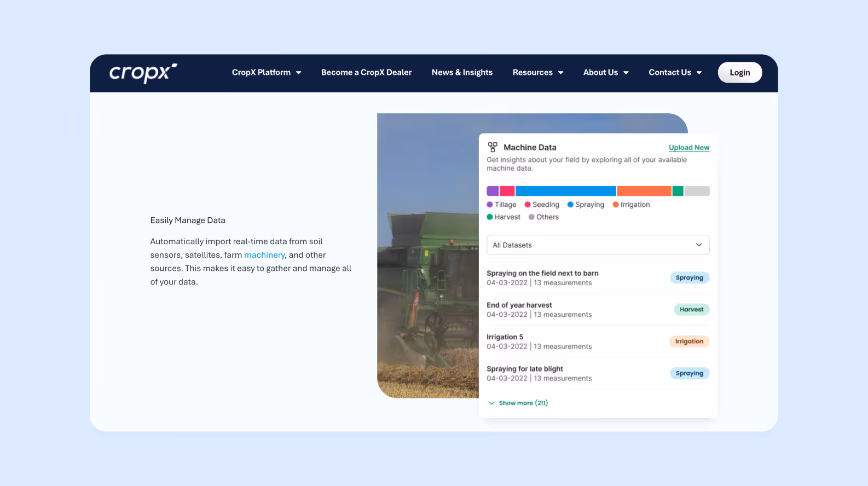Open the Contact Us menu
868x486 pixels.
(x=675, y=72)
